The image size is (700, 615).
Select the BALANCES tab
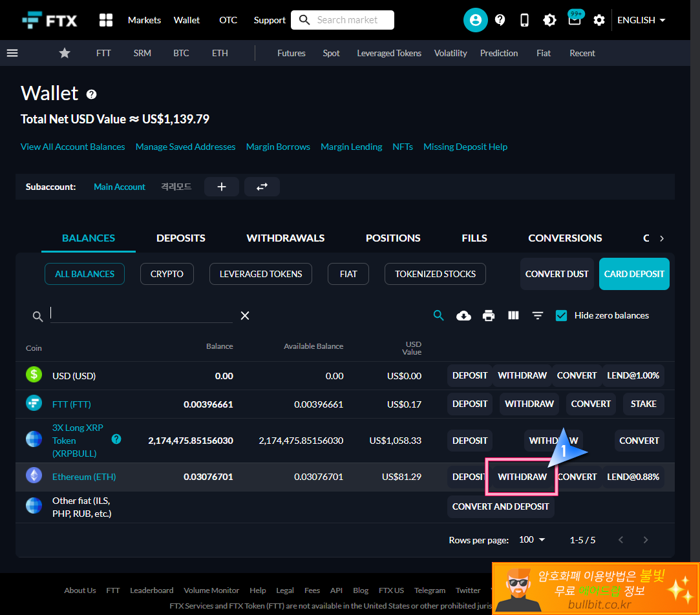[x=89, y=238]
